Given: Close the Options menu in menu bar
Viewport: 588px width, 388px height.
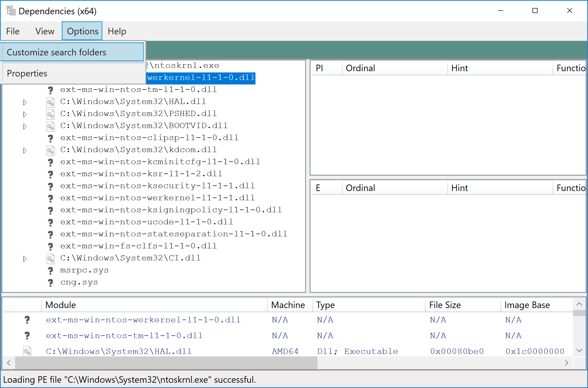Looking at the screenshot, I should tap(82, 31).
